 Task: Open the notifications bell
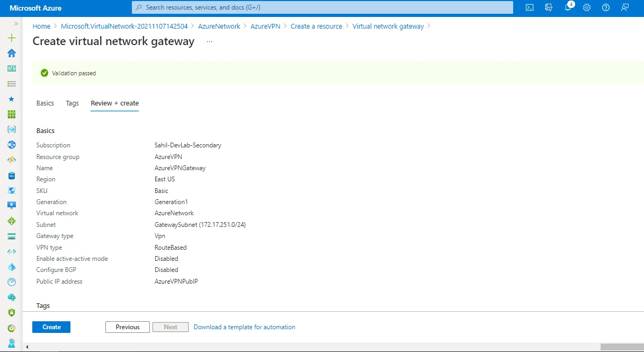(568, 8)
